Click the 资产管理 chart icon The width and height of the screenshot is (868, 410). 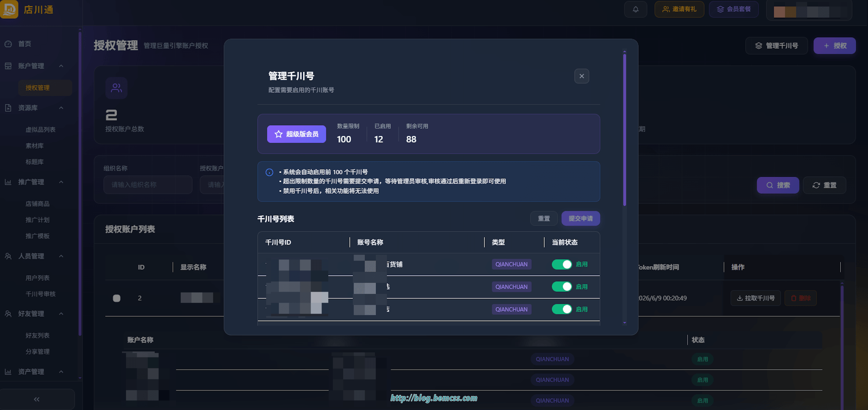(8, 372)
